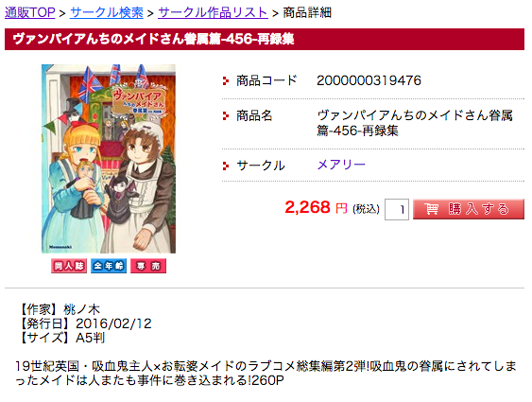This screenshot has height=402, width=532.
Task: Click the shopping cart icon on purchase button
Action: (431, 209)
